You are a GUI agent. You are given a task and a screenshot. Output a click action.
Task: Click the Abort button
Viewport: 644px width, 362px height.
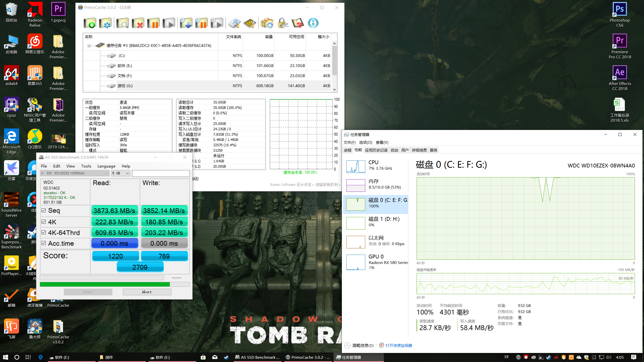pyautogui.click(x=147, y=292)
